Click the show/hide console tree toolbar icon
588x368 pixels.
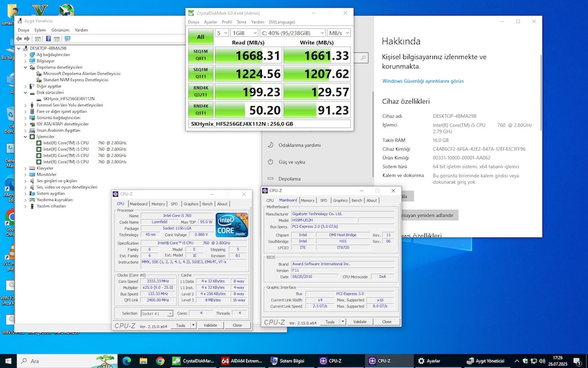[38, 39]
